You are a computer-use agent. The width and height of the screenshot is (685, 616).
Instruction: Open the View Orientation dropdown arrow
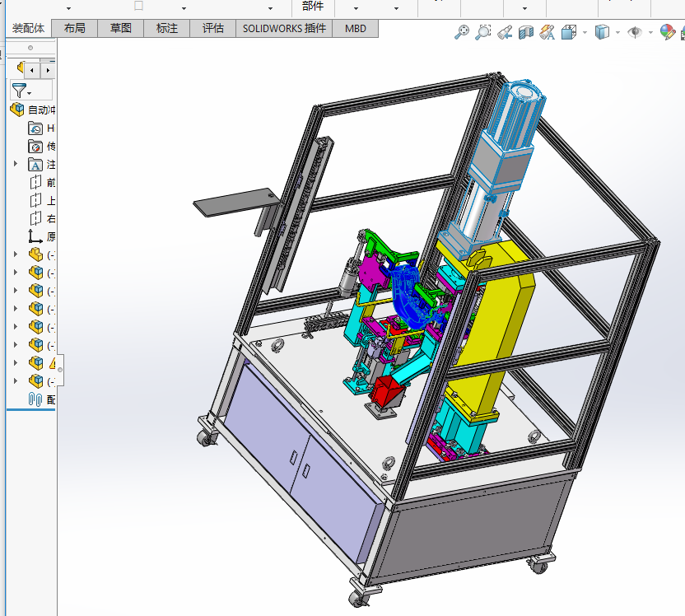[x=585, y=33]
